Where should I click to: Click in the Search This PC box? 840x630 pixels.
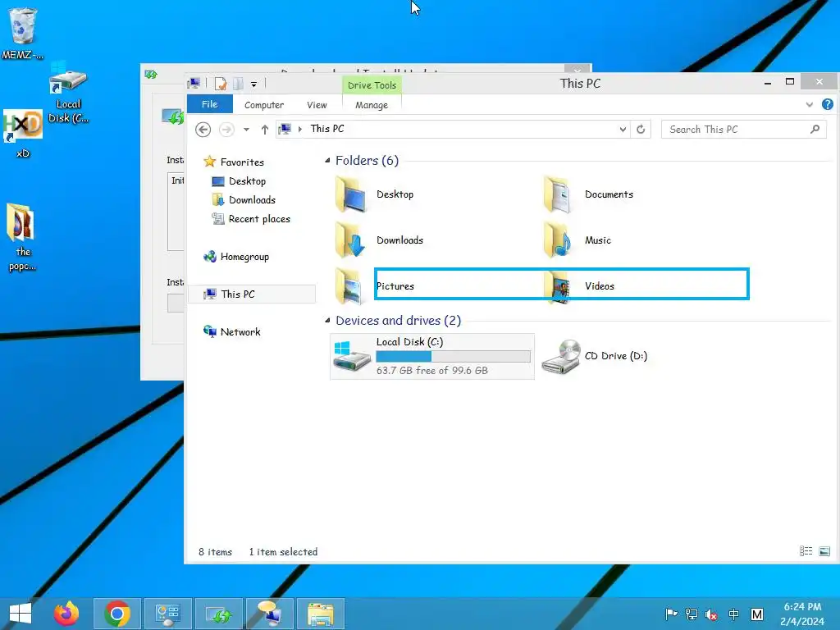tap(736, 130)
